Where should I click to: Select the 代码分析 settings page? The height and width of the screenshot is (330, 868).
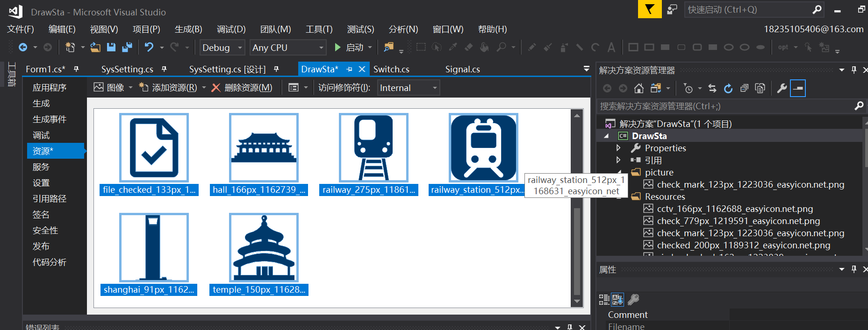50,262
